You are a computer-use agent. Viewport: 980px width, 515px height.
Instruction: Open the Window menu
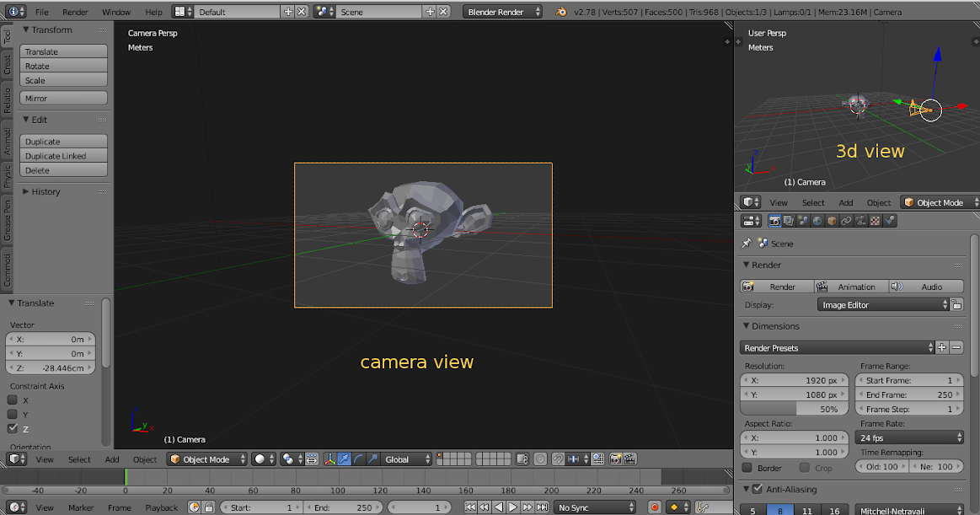116,12
